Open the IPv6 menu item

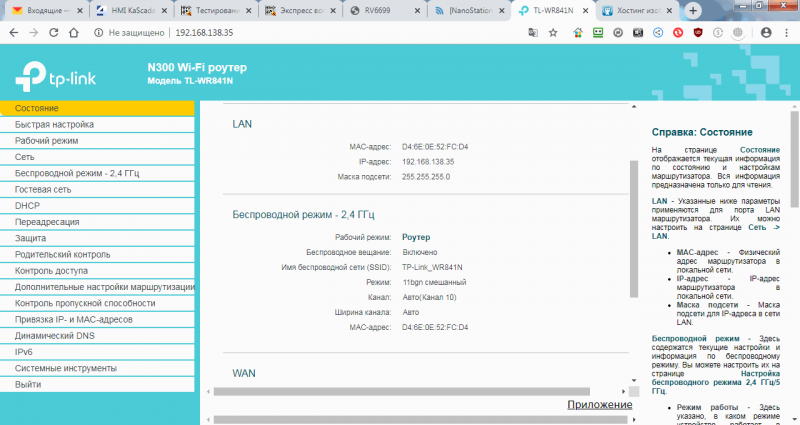point(97,352)
